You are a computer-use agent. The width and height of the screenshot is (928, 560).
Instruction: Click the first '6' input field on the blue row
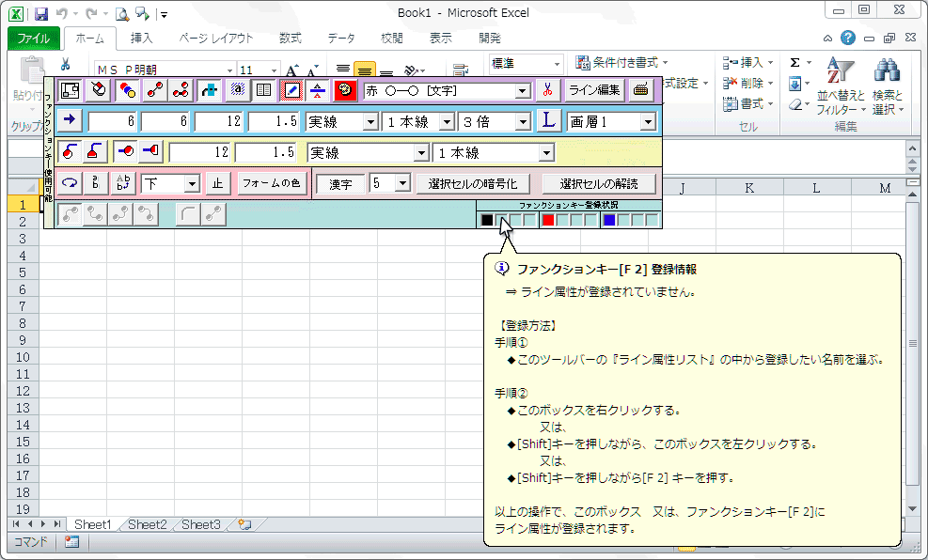tap(113, 122)
